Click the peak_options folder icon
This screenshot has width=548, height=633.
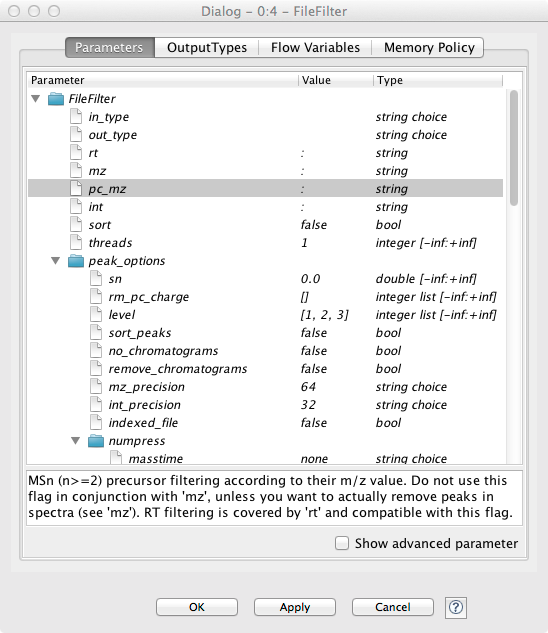(76, 261)
